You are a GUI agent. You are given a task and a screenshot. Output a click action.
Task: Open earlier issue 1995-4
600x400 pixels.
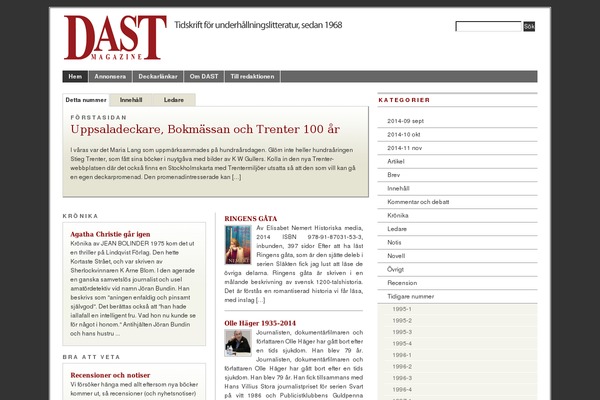402,344
